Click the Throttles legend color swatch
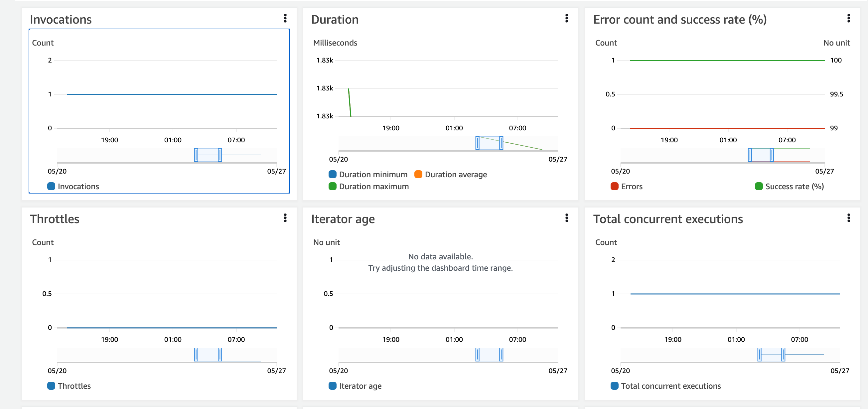 click(x=51, y=386)
